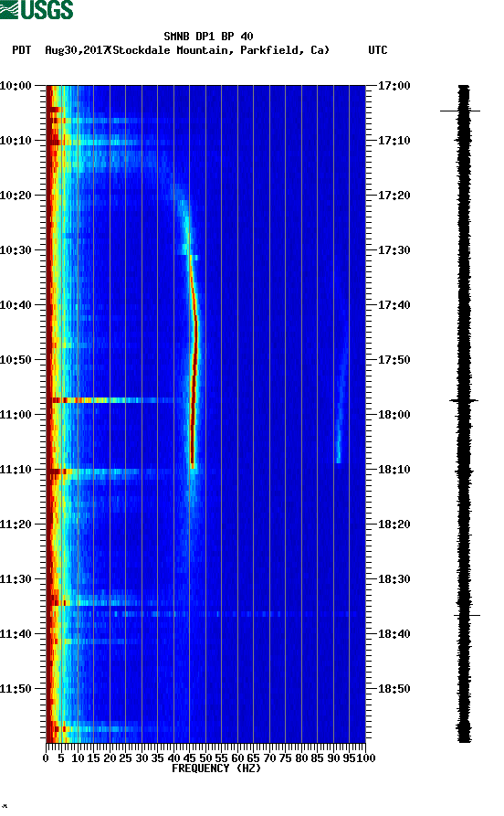Click the "18:00" UTC time label

(394, 415)
